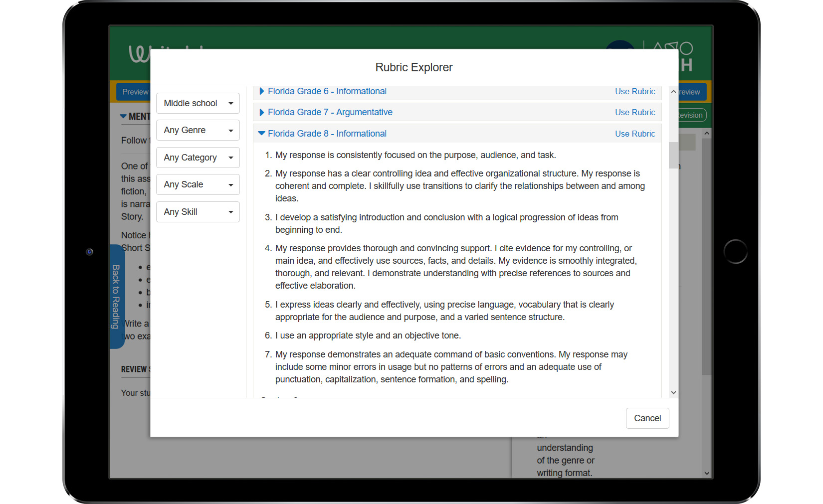This screenshot has width=823, height=504.
Task: Open the Any Scale dropdown
Action: tap(198, 184)
